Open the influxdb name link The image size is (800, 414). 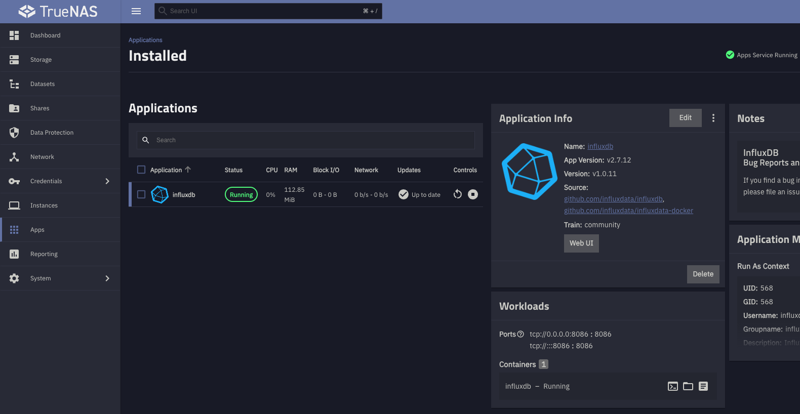[x=600, y=147]
